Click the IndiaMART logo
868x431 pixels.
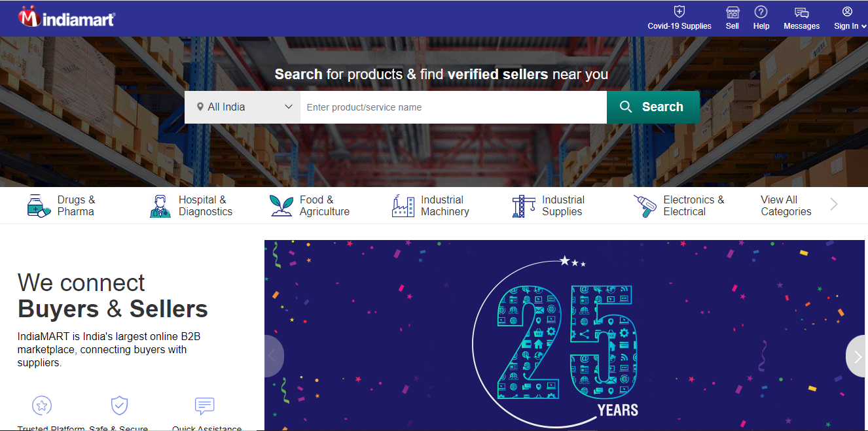67,18
